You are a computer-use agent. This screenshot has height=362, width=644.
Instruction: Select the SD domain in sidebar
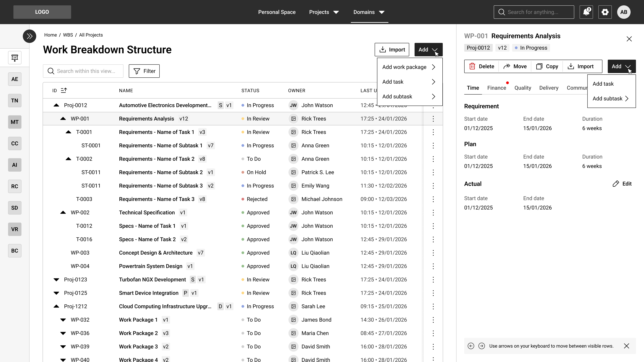(15, 208)
